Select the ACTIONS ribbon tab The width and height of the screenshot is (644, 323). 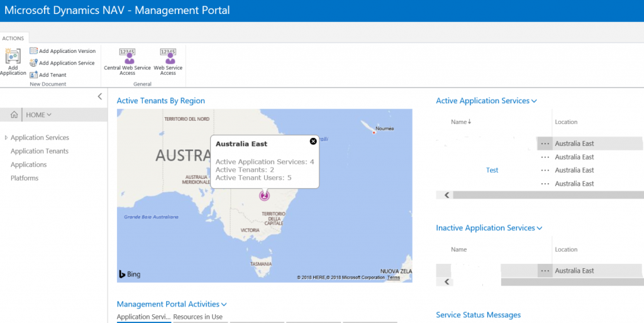point(13,38)
